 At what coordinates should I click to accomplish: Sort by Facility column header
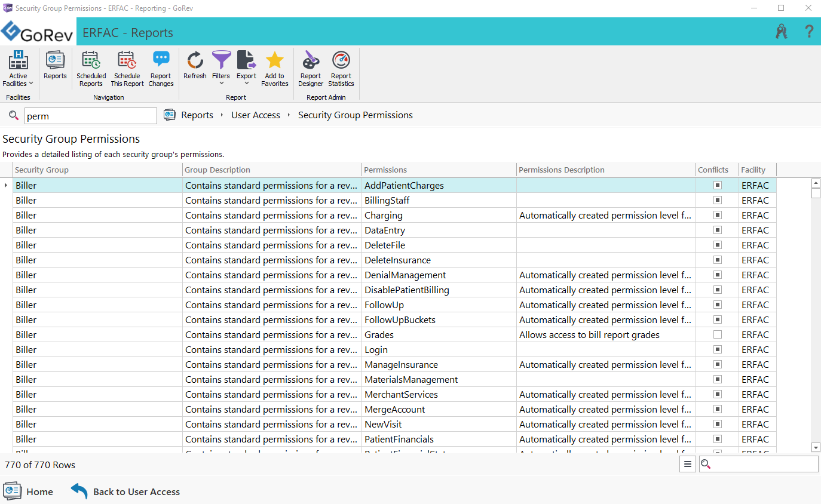758,170
